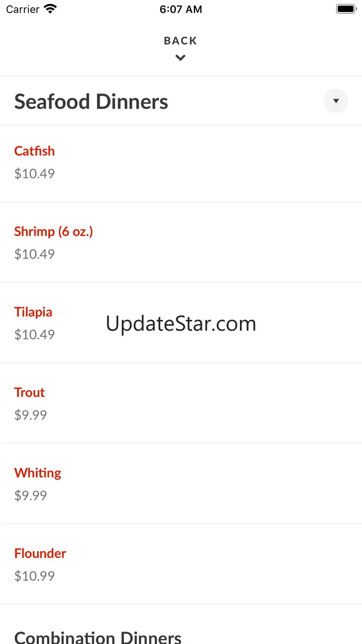This screenshot has width=362, height=644.
Task: Click the Wi-Fi icon in status bar
Action: pos(50,9)
